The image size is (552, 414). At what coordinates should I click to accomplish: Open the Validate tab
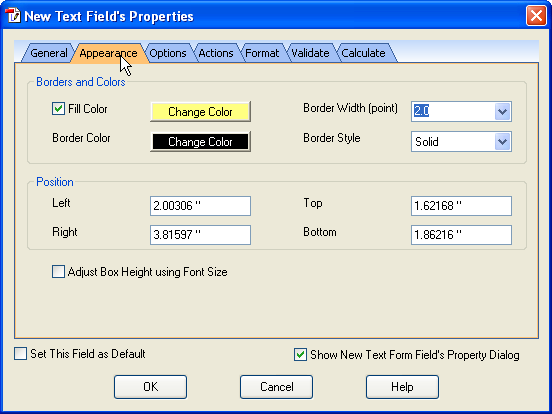(310, 53)
